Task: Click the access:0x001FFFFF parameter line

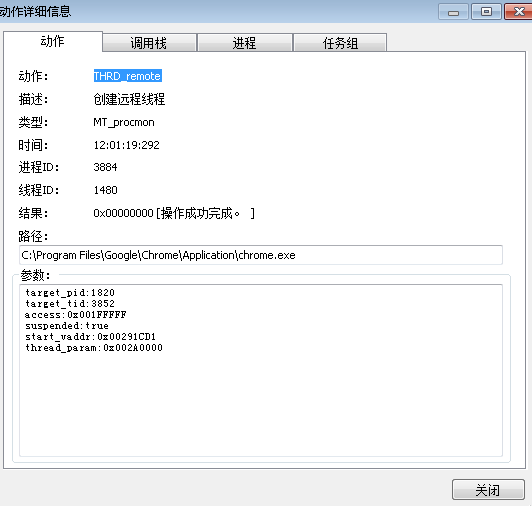Action: (75, 315)
